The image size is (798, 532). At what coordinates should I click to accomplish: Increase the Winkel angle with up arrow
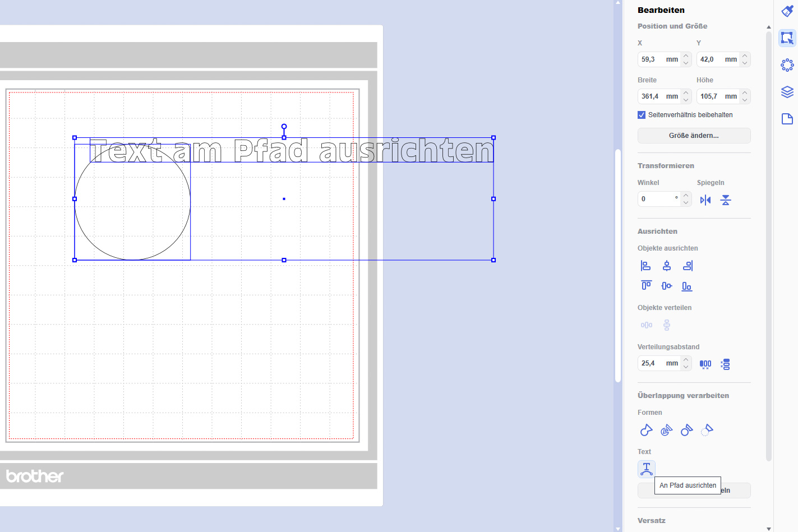[686, 196]
